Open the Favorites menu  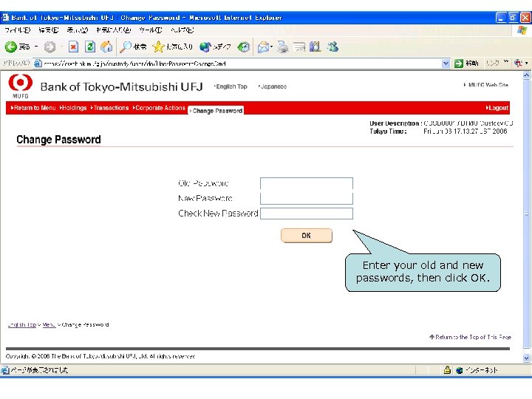point(113,30)
